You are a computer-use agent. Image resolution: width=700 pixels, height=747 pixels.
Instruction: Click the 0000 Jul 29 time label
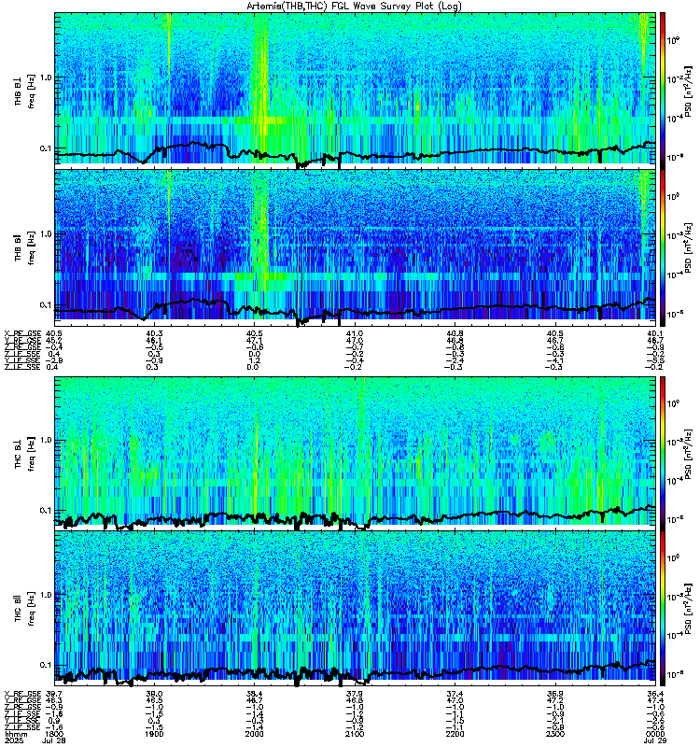point(655,737)
